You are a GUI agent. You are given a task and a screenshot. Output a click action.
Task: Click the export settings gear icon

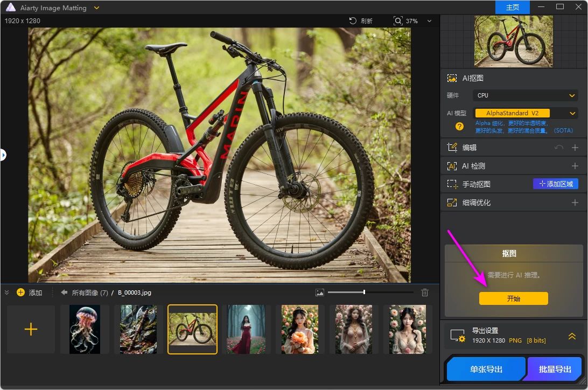(x=458, y=336)
